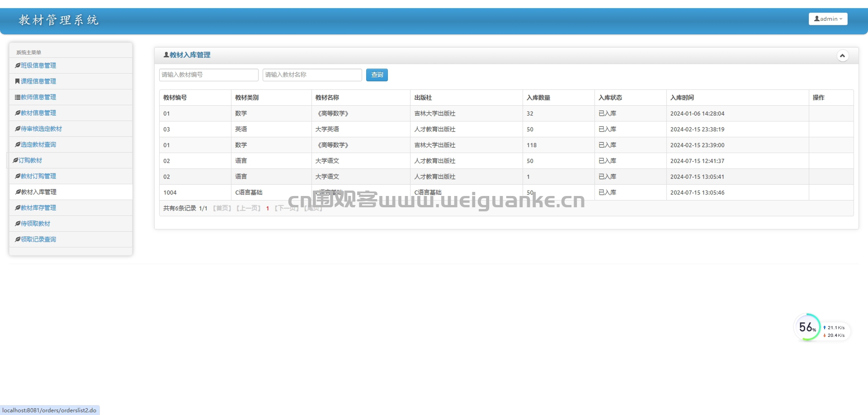Screen dimensions: 868x415
Task: Click leaf icon beside 教材入库管理 menu
Action: pos(18,192)
